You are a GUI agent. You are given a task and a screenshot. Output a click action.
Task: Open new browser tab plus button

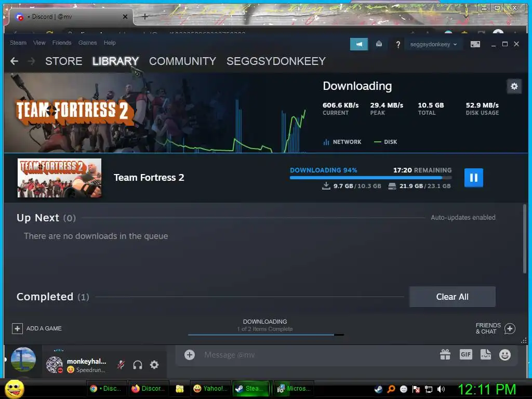click(x=145, y=17)
